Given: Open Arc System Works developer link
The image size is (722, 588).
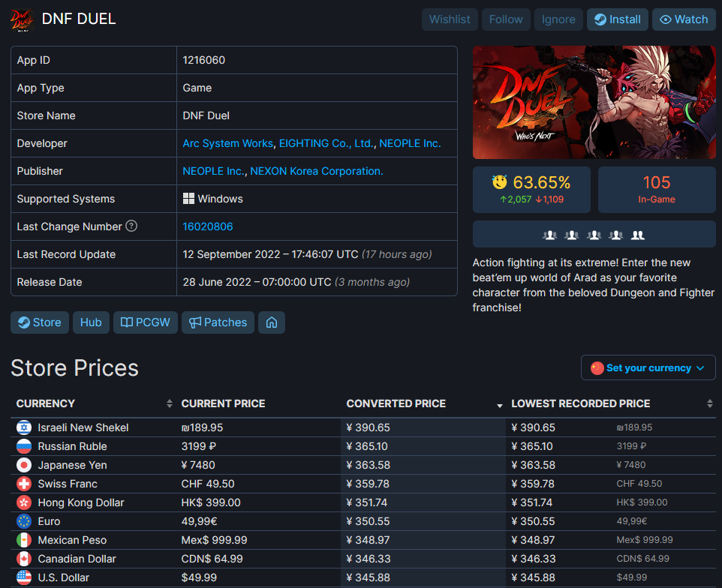Looking at the screenshot, I should coord(227,143).
